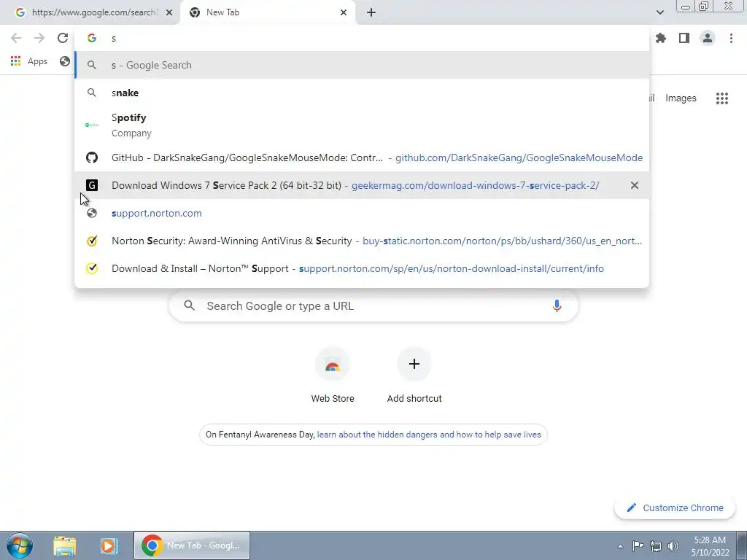Image resolution: width=747 pixels, height=560 pixels.
Task: Click the browser forward arrow
Action: (39, 38)
